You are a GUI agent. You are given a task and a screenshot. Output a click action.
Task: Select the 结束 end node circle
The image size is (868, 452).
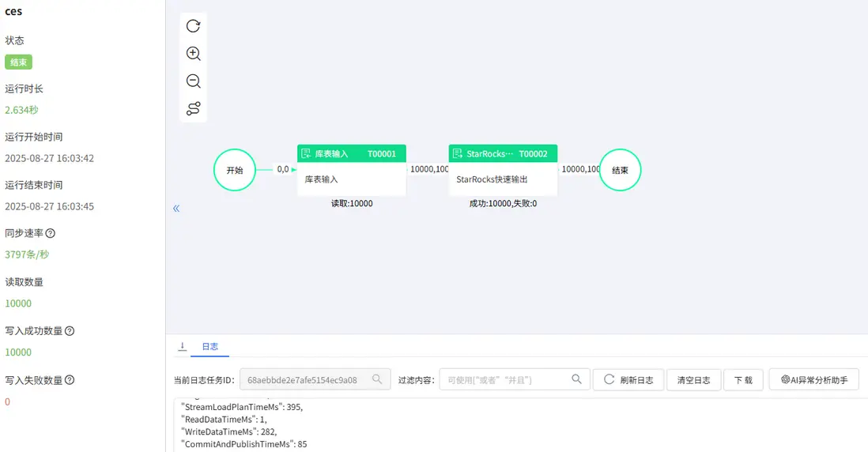[620, 170]
